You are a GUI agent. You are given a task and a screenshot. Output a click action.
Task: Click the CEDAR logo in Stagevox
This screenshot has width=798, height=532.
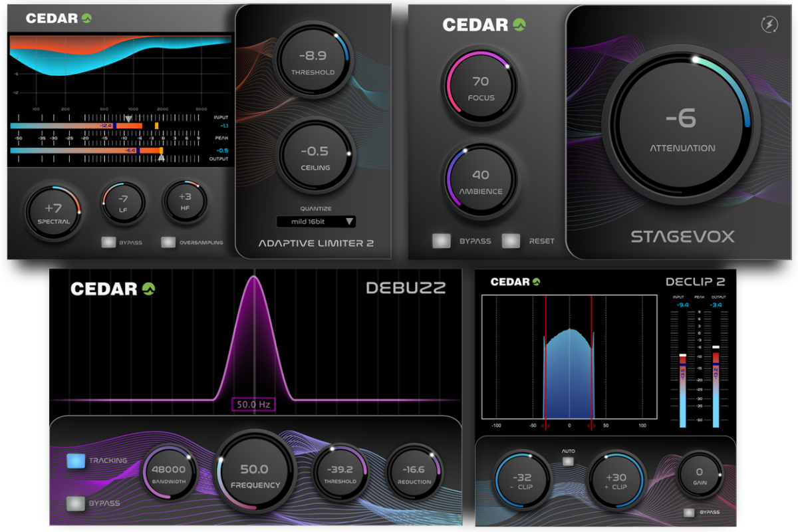(x=485, y=25)
